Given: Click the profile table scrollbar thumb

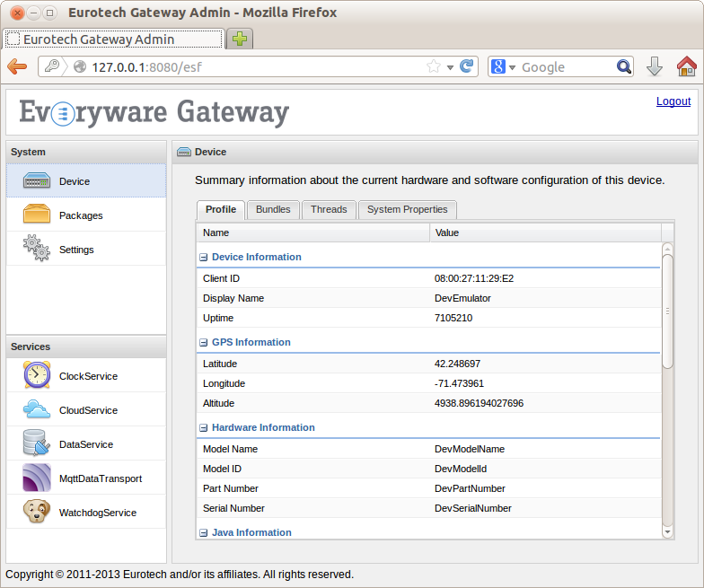Looking at the screenshot, I should (668, 311).
